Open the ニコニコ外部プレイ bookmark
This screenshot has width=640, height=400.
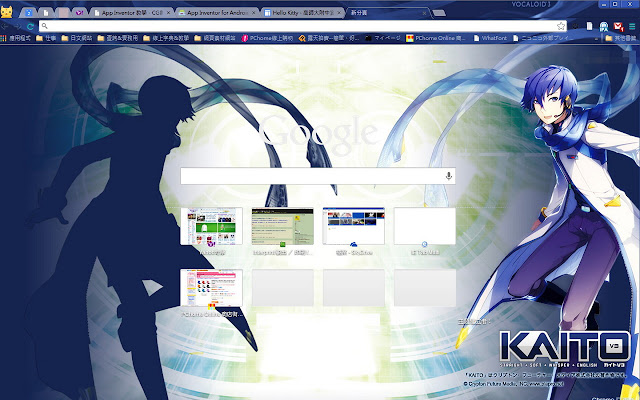pyautogui.click(x=543, y=38)
